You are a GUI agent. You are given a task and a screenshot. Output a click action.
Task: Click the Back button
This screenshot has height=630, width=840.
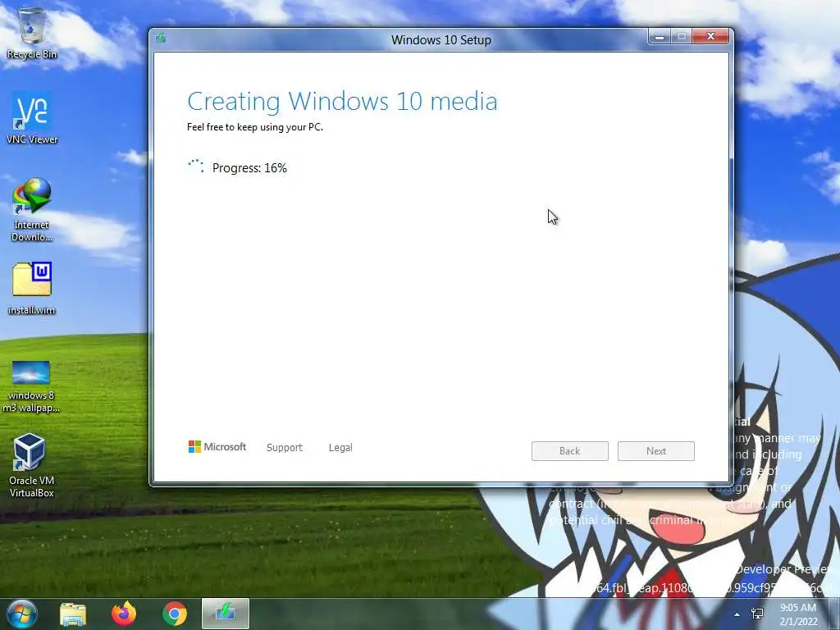tap(570, 451)
